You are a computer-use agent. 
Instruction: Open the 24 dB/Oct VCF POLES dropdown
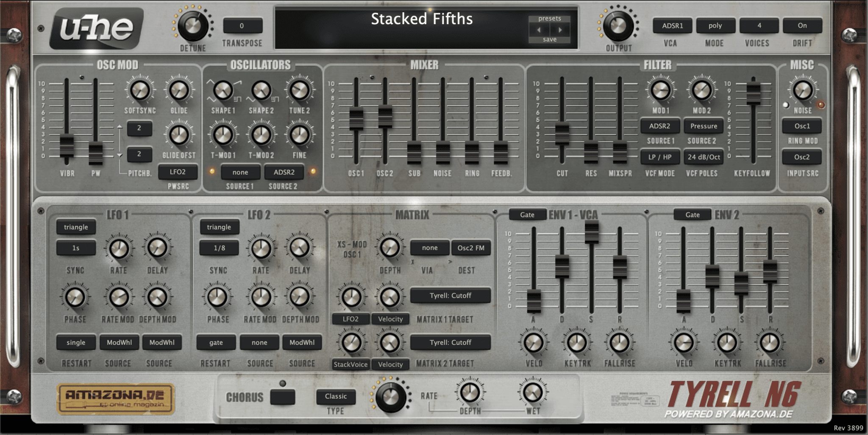[x=704, y=157]
